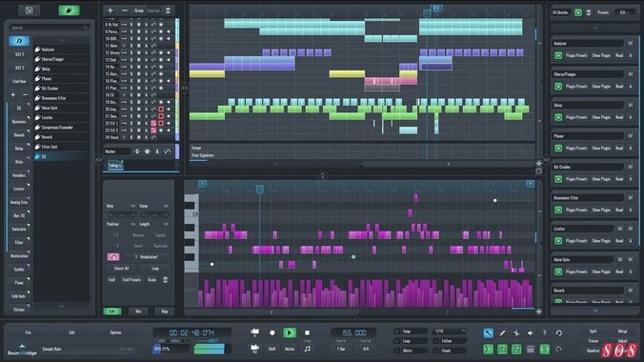Open Plugin Presets for the Analyzer
The height and width of the screenshot is (362, 644).
[x=576, y=55]
